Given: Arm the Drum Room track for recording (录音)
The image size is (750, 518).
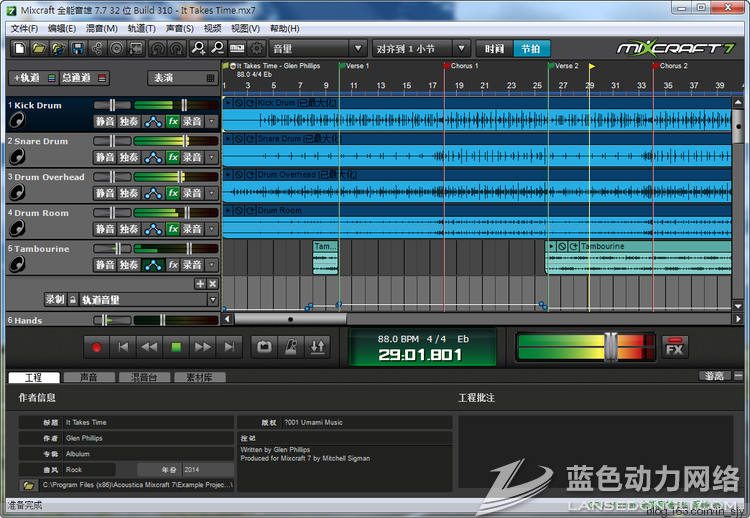Looking at the screenshot, I should click(x=192, y=229).
